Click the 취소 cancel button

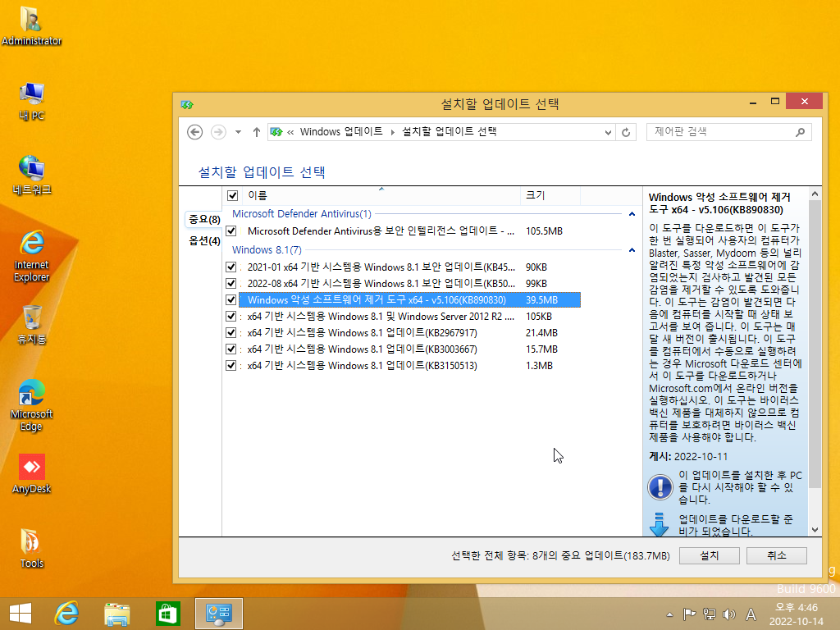tap(776, 555)
